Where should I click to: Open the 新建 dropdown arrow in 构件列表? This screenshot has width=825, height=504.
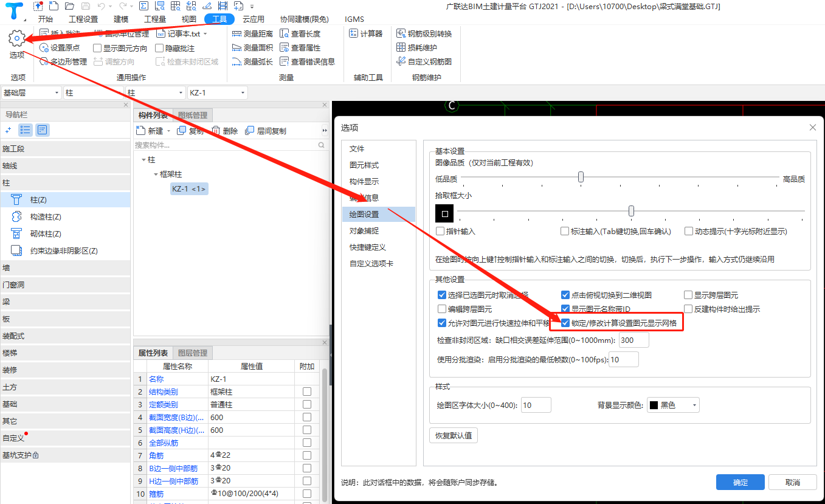(168, 131)
